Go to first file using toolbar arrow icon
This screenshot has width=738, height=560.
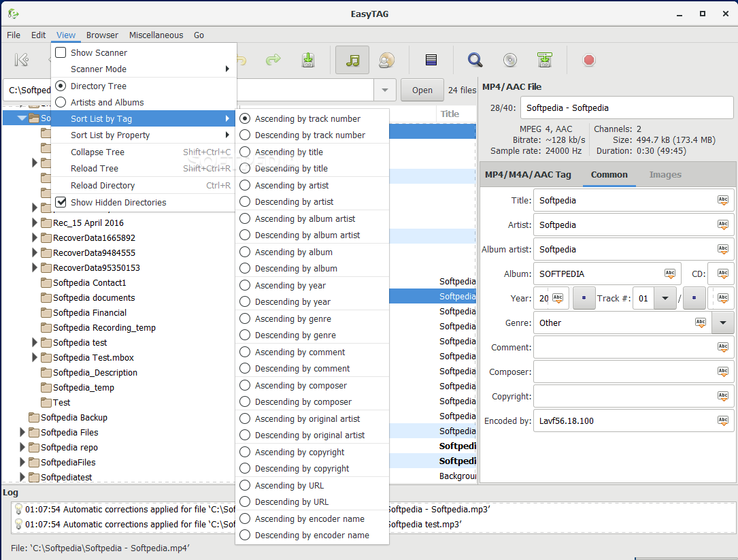(x=22, y=60)
